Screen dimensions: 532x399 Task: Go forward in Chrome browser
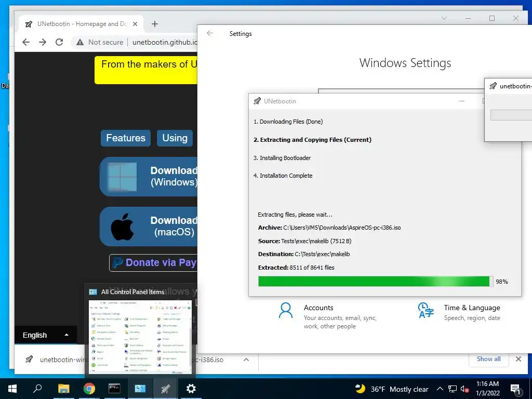43,42
